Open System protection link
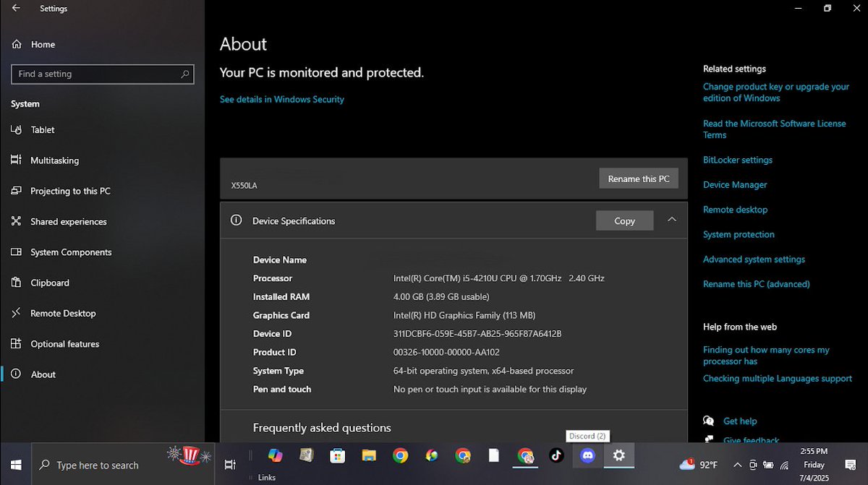The width and height of the screenshot is (868, 485). click(x=739, y=234)
